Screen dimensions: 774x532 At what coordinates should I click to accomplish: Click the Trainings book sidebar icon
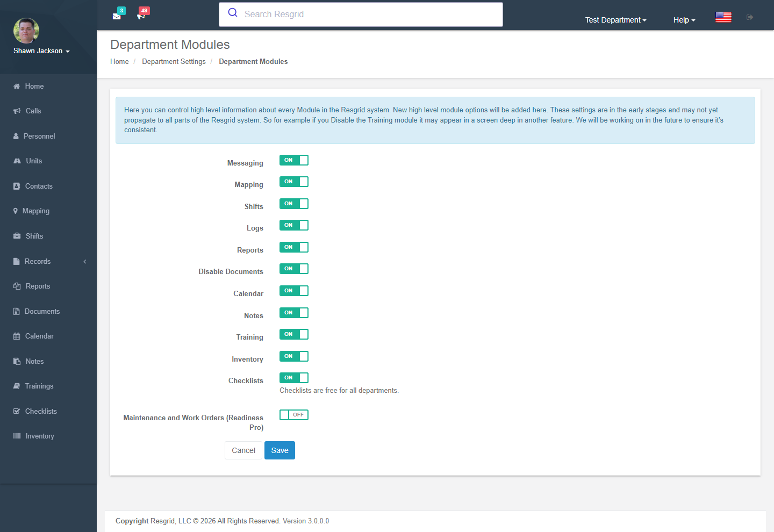click(17, 386)
